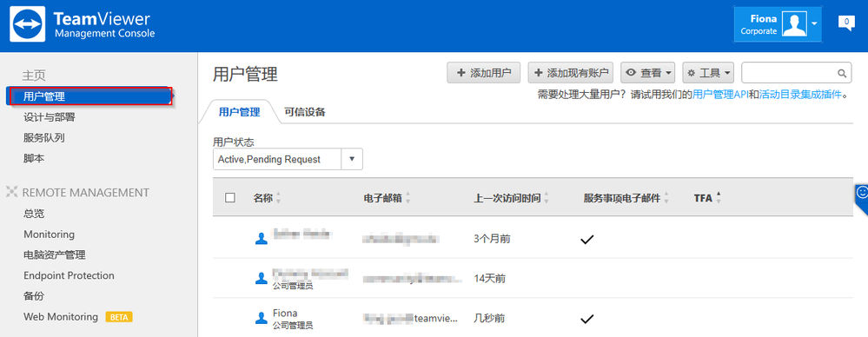Tick the select-all checkbox in table header
The height and width of the screenshot is (337, 868).
(230, 198)
